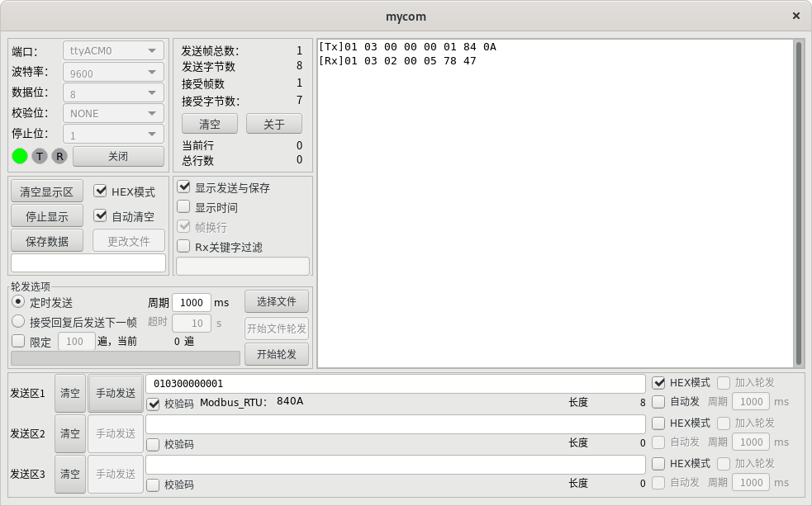The height and width of the screenshot is (506, 812).
Task: Uncheck the 自动清空 auto-clear option
Action: coord(101,216)
